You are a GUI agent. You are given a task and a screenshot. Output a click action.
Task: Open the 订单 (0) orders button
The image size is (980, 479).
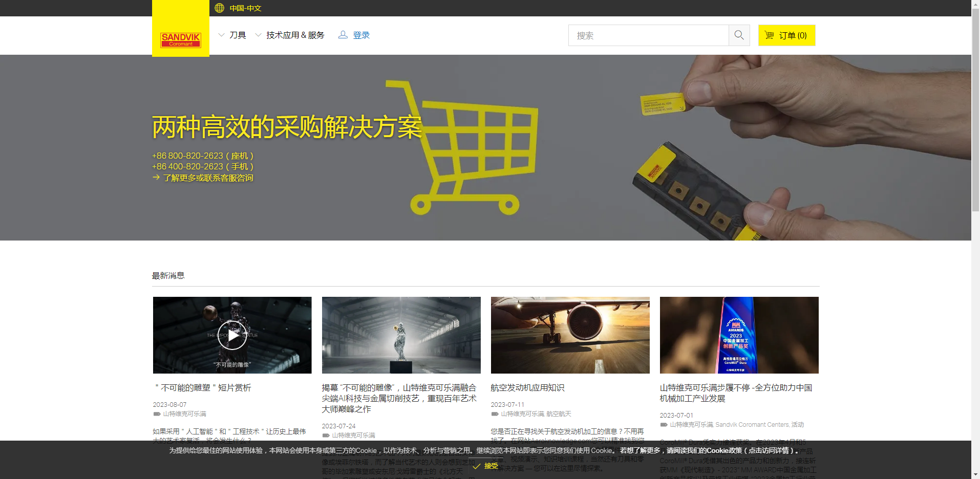pyautogui.click(x=786, y=35)
